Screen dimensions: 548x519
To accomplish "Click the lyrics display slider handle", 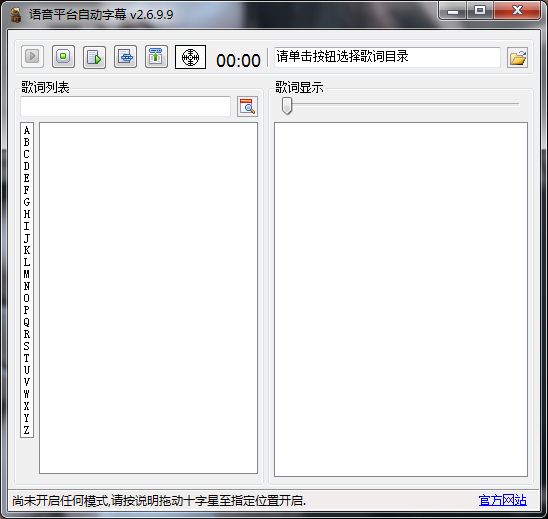I will (287, 106).
